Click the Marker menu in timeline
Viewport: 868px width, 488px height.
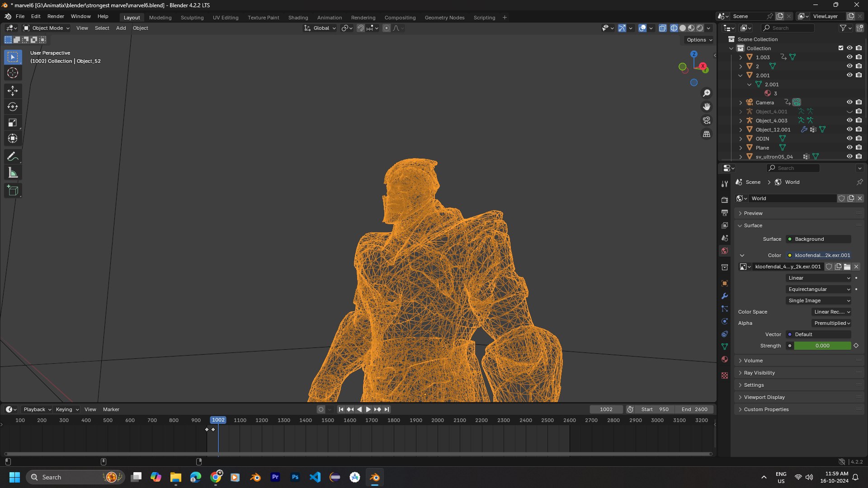(111, 409)
